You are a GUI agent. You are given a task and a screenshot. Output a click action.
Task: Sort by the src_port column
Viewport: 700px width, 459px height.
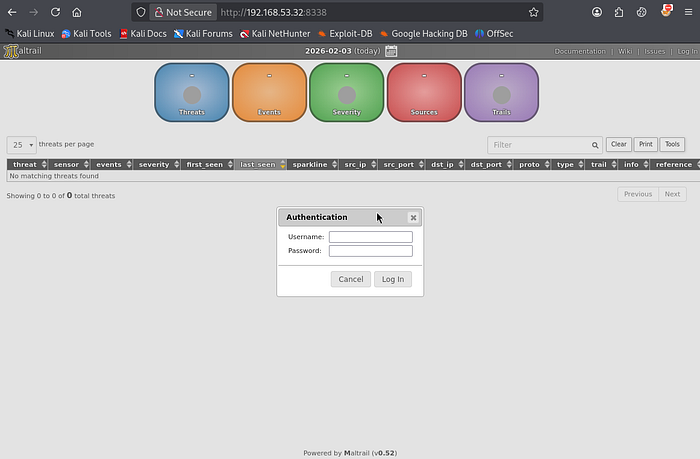pos(402,164)
